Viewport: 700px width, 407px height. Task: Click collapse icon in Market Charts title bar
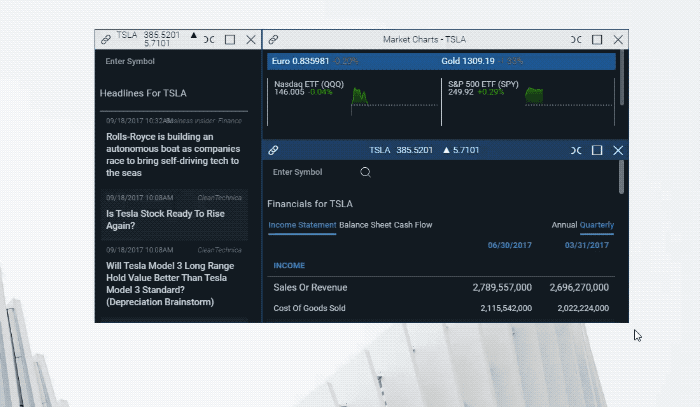[x=576, y=40]
